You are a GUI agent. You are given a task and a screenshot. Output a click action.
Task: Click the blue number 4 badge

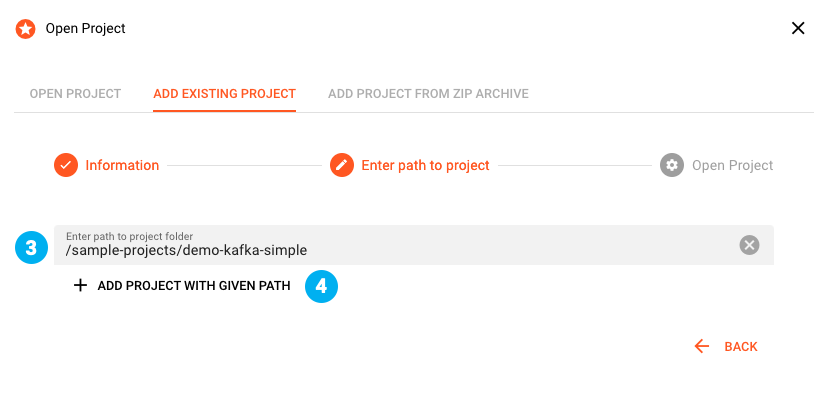click(x=321, y=286)
